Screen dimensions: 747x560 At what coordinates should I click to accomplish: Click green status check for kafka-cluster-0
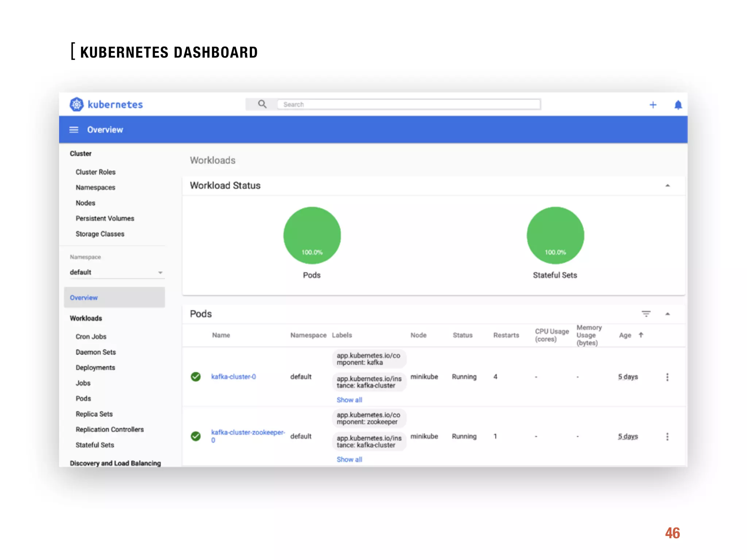pyautogui.click(x=196, y=377)
